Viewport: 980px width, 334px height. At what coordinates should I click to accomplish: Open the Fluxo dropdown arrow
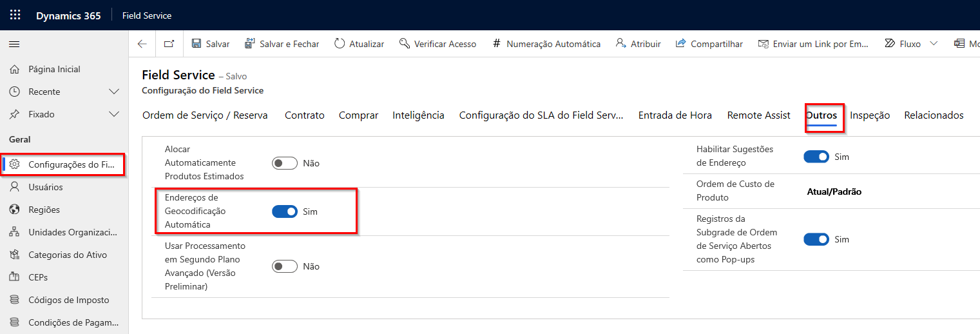(933, 44)
